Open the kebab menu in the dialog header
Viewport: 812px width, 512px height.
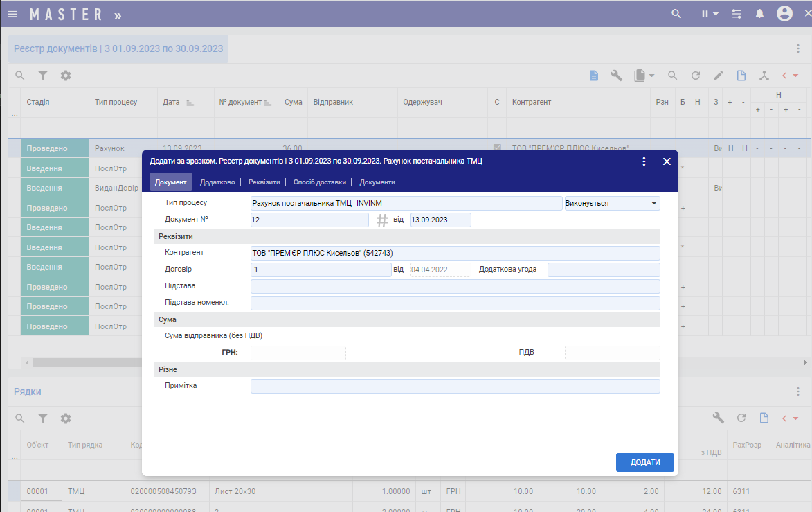point(644,161)
